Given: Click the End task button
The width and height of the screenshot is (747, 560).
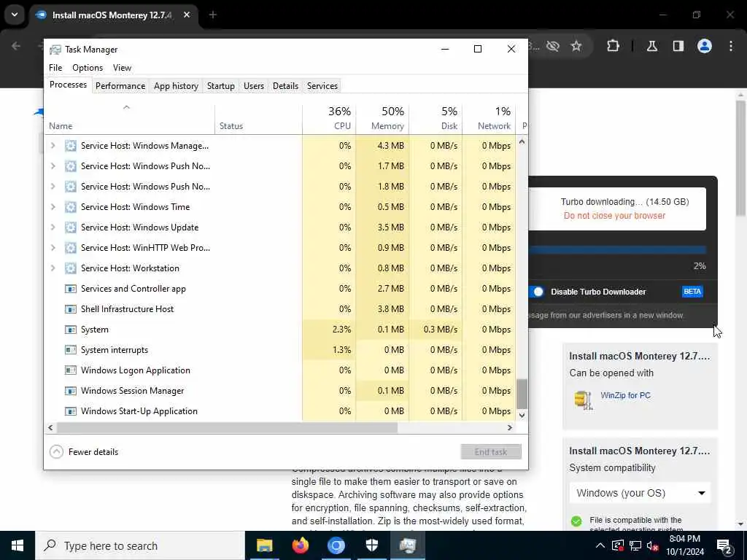Looking at the screenshot, I should [x=491, y=452].
